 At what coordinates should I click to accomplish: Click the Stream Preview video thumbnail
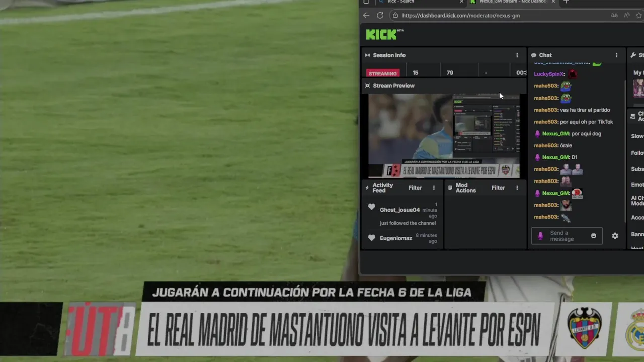444,136
